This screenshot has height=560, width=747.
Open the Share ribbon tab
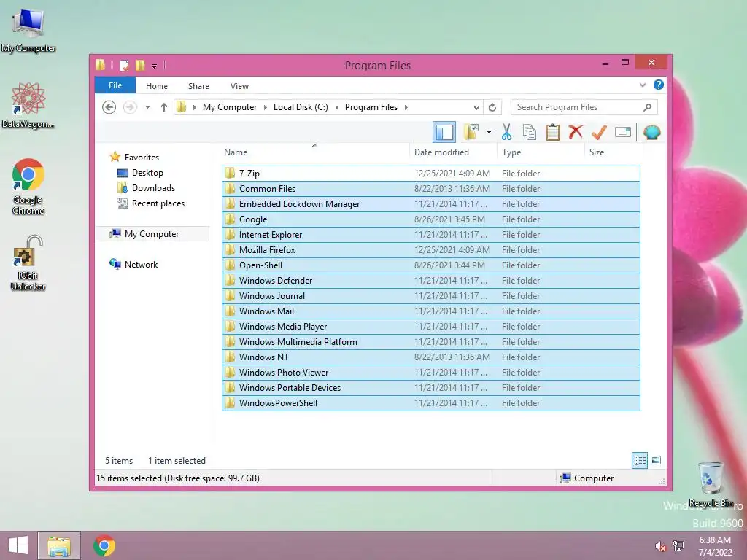pos(198,86)
